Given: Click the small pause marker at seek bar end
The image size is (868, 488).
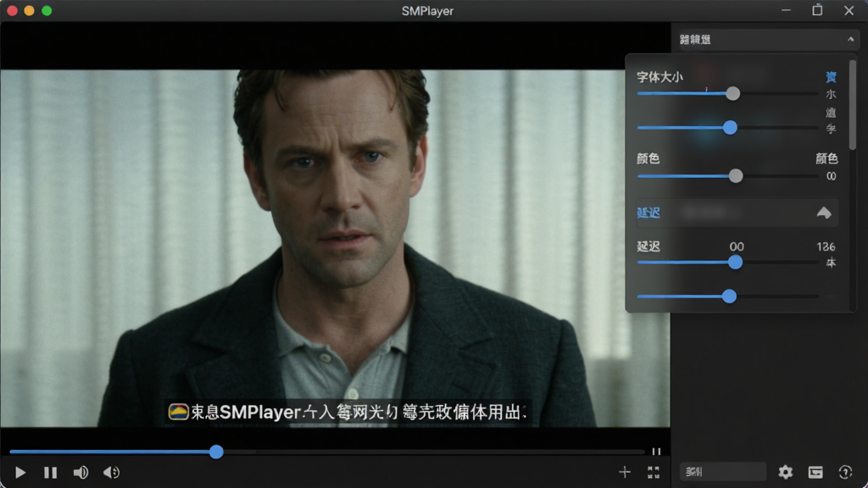Looking at the screenshot, I should coord(657,452).
